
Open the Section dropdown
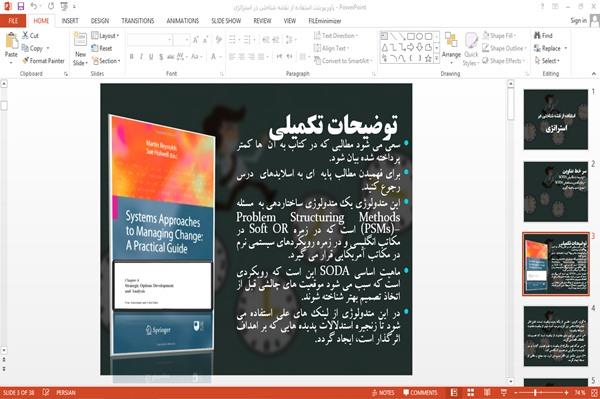point(106,61)
